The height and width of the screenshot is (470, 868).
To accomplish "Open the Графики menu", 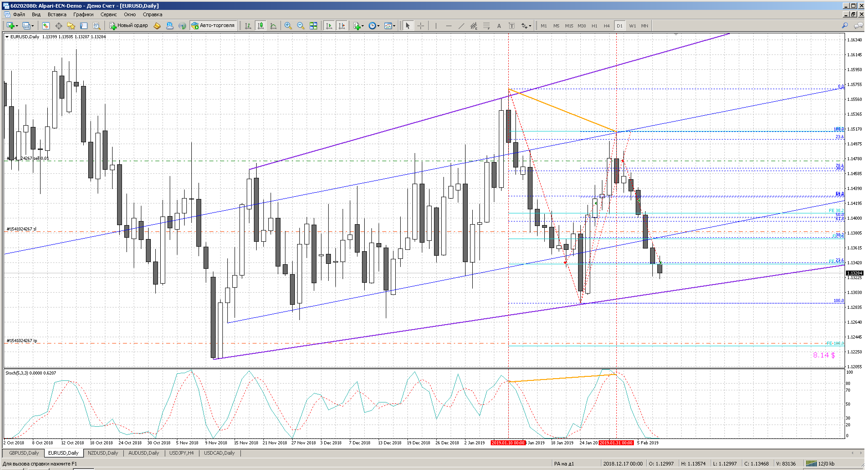I will coord(83,14).
